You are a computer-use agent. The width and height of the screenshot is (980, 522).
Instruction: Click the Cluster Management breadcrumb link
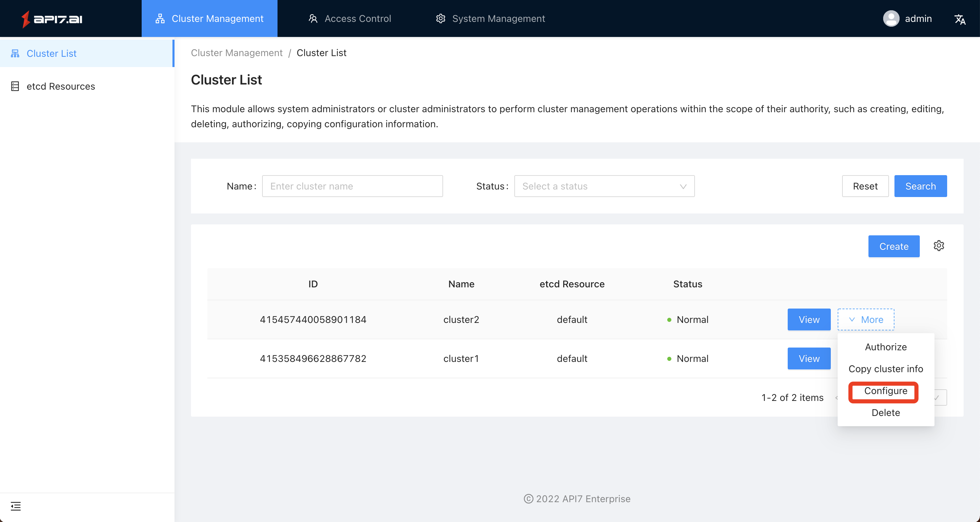point(237,53)
